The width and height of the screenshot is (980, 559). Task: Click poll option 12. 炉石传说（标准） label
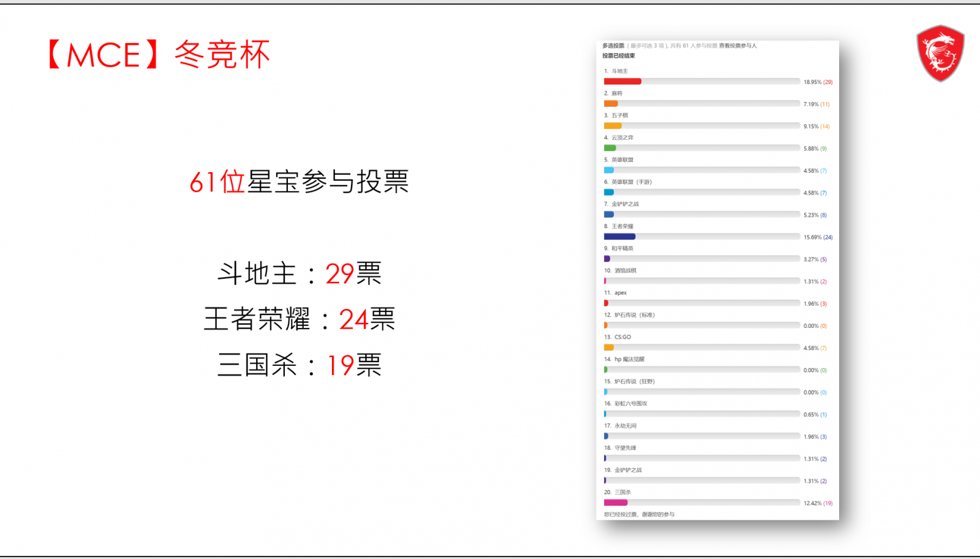click(629, 315)
